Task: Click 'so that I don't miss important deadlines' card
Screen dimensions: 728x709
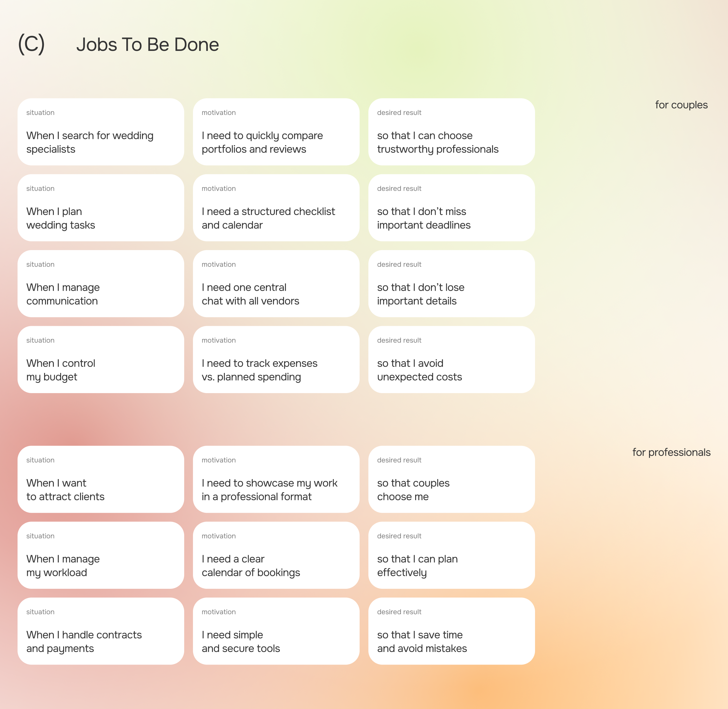Action: (x=451, y=208)
